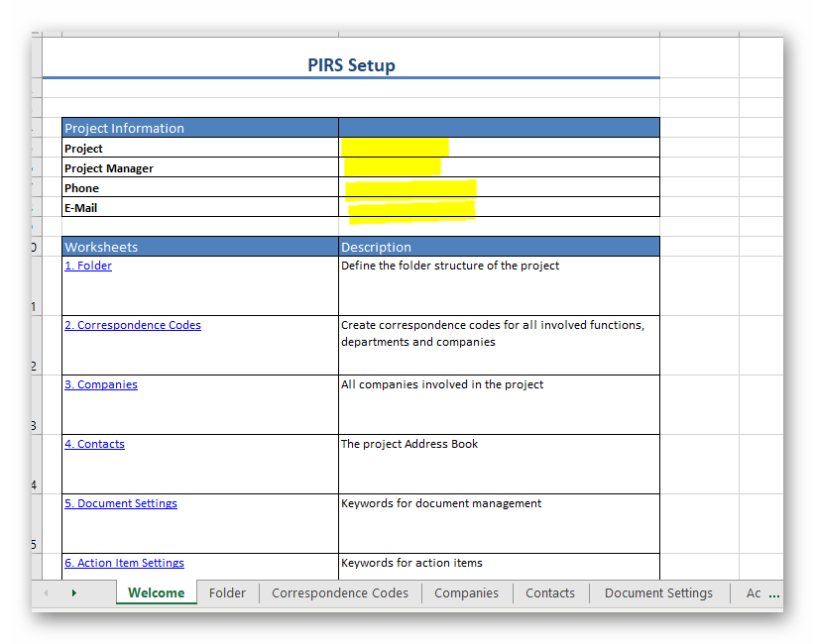815x644 pixels.
Task: Open the '3. Companies' link
Action: [x=101, y=384]
